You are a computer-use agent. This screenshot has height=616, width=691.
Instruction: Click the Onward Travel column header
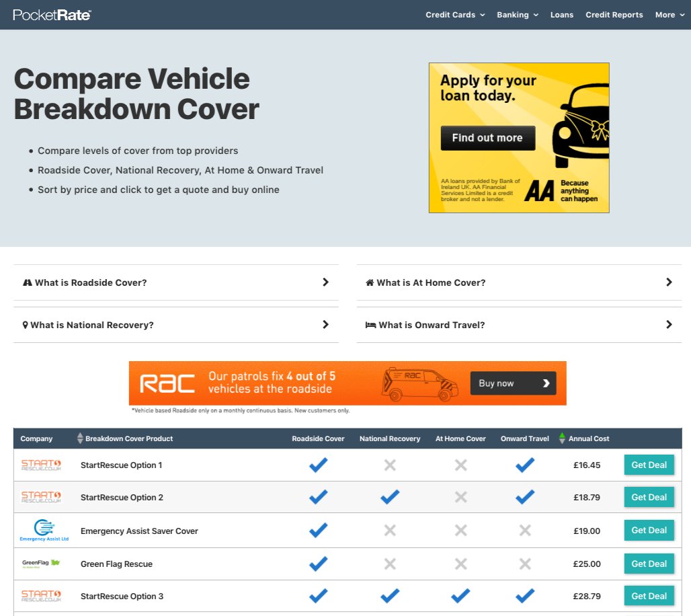pyautogui.click(x=525, y=438)
